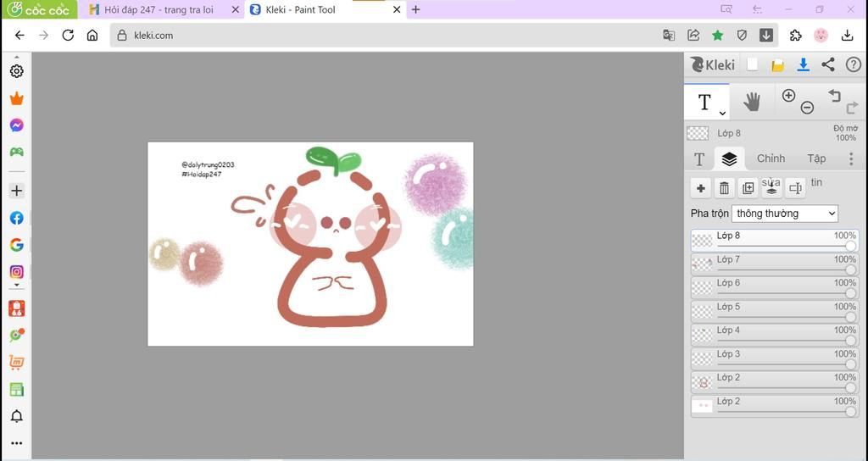868x461 pixels.
Task: Open Instagram from the sidebar
Action: coord(17,272)
